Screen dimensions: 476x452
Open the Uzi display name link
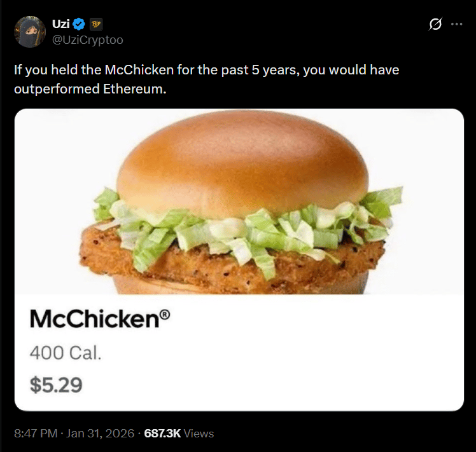60,24
